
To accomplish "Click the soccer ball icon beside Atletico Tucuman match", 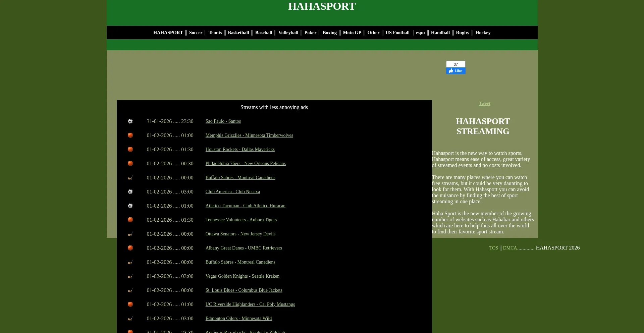I will pyautogui.click(x=130, y=206).
